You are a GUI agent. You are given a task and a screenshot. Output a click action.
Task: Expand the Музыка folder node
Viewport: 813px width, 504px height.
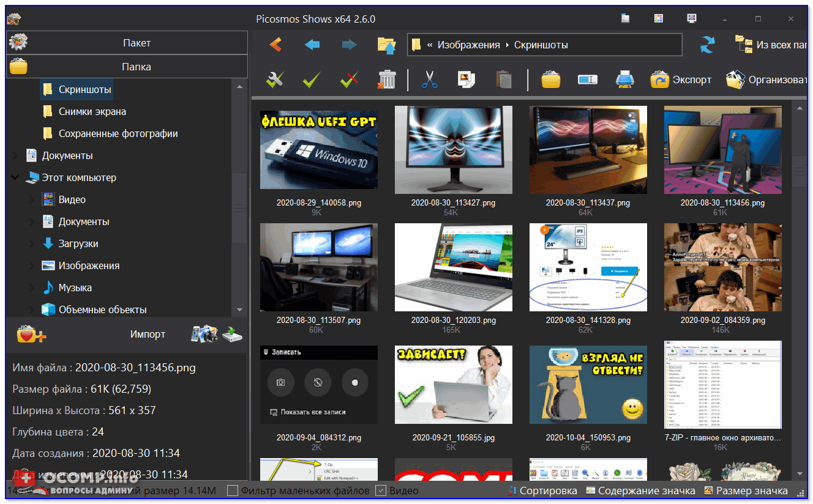(x=32, y=287)
